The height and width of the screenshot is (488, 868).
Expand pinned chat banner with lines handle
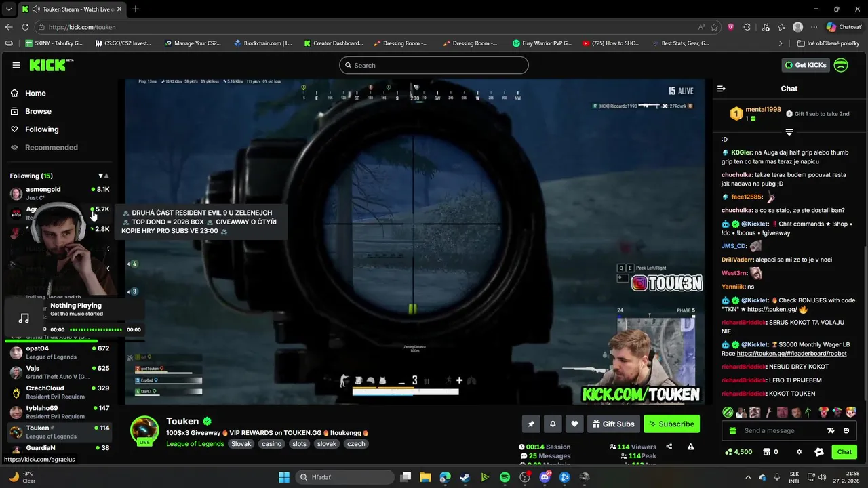pyautogui.click(x=789, y=131)
